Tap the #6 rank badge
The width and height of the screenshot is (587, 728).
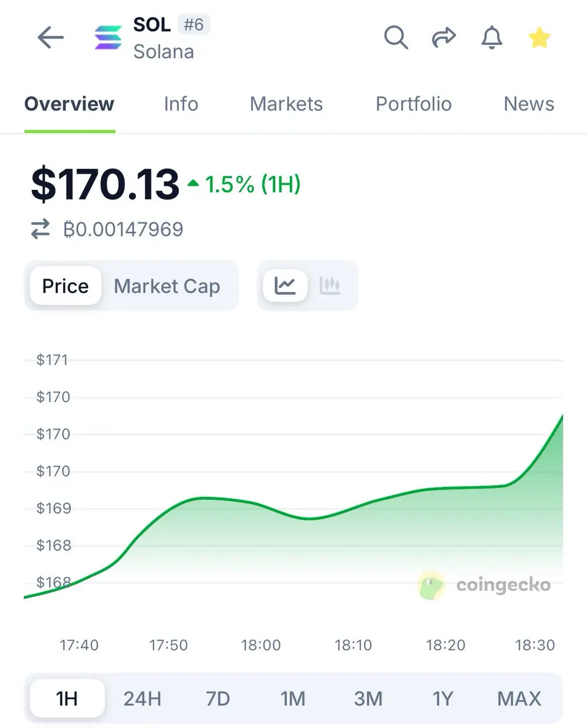point(193,25)
